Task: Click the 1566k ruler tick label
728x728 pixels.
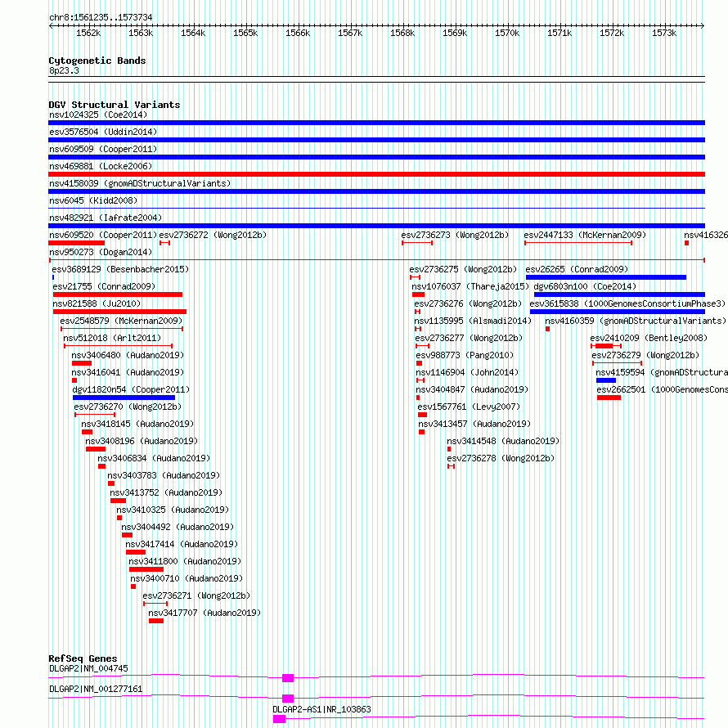Action: [298, 33]
